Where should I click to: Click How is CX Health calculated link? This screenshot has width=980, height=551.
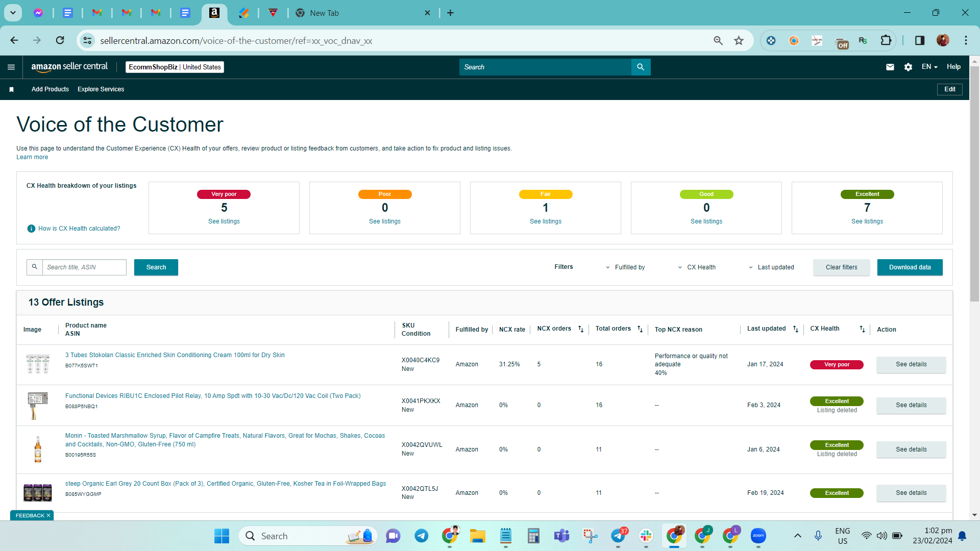tap(79, 229)
